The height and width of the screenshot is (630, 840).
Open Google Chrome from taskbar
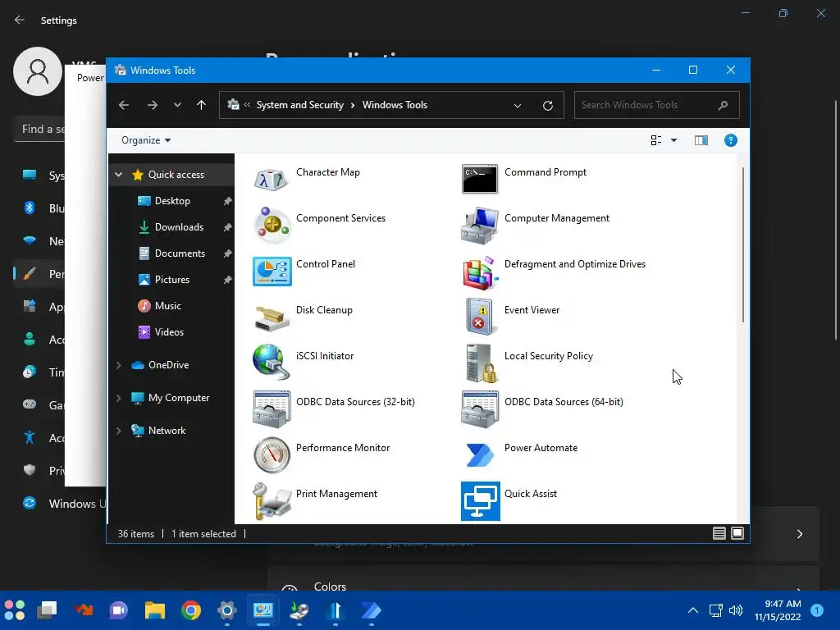(x=190, y=610)
